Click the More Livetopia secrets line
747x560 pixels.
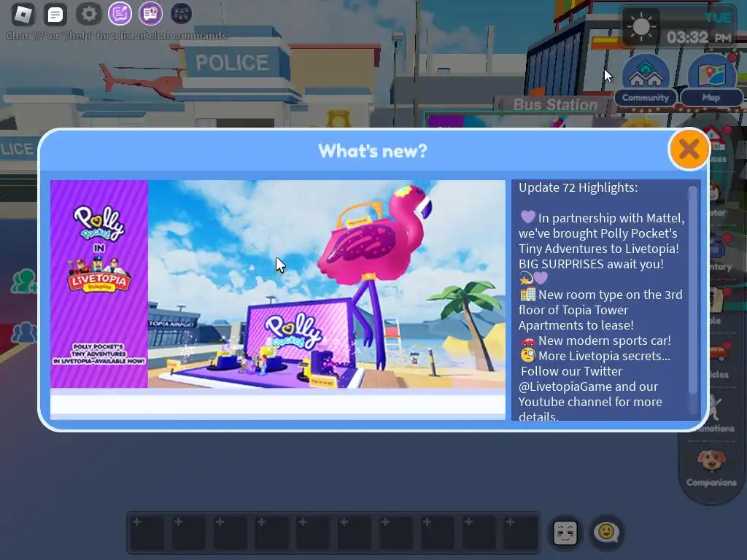(x=595, y=356)
